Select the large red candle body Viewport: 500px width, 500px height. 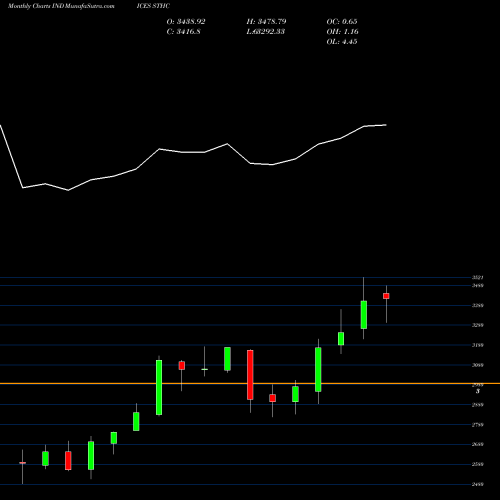tap(250, 375)
